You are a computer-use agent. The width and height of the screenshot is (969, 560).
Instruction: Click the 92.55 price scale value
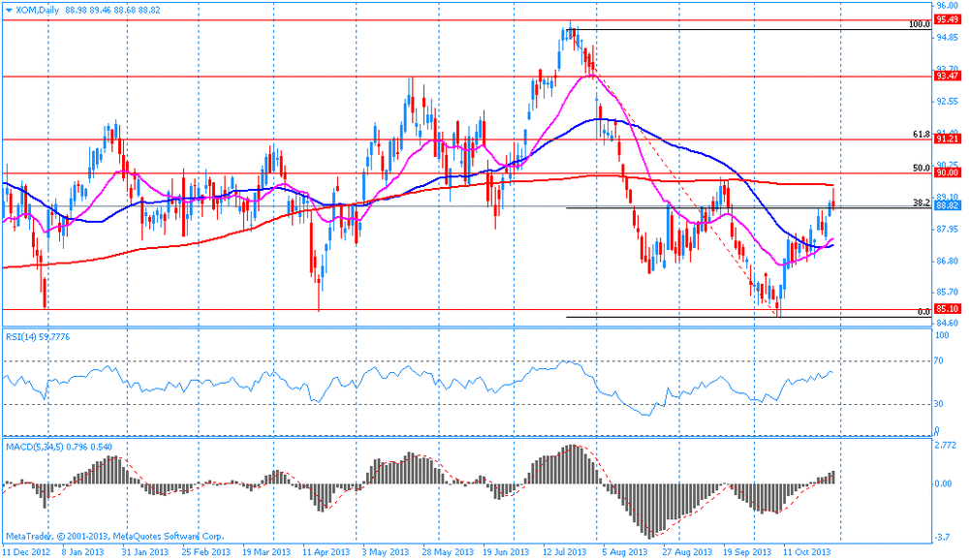point(948,101)
